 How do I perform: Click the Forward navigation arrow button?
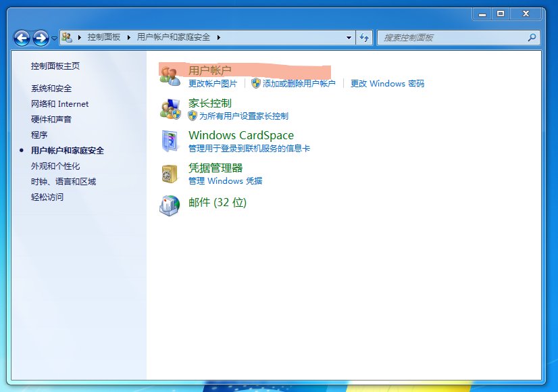[41, 38]
